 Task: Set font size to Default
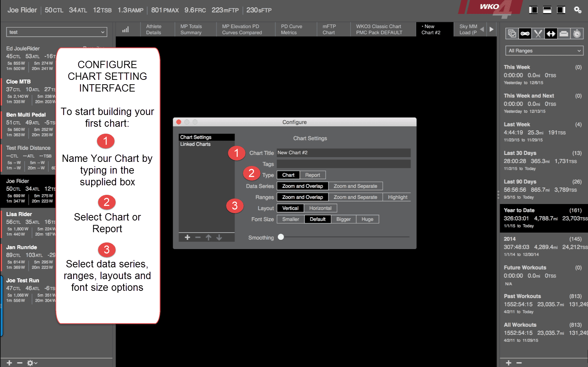318,219
